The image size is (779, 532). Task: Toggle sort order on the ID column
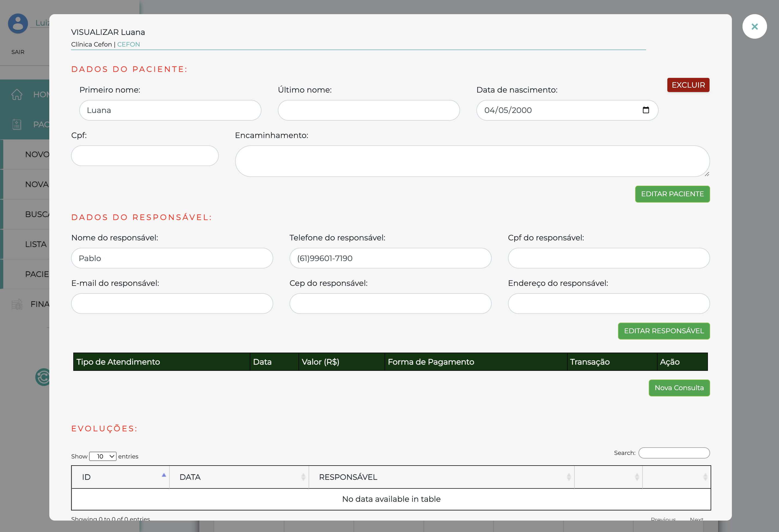point(164,475)
